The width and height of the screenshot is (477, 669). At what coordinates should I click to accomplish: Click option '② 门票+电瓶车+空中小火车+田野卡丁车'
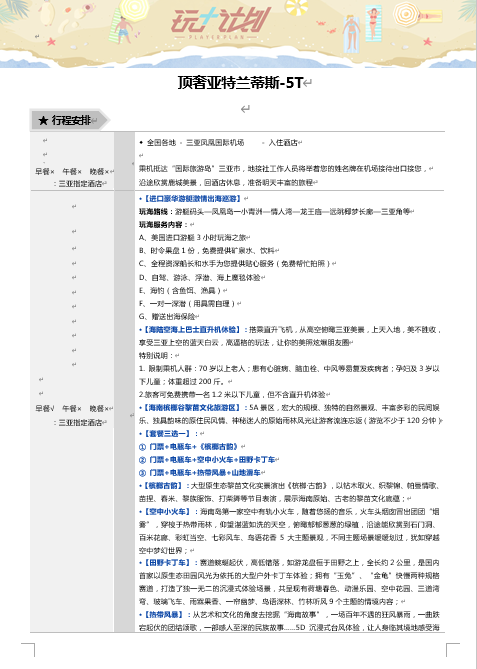pos(207,460)
